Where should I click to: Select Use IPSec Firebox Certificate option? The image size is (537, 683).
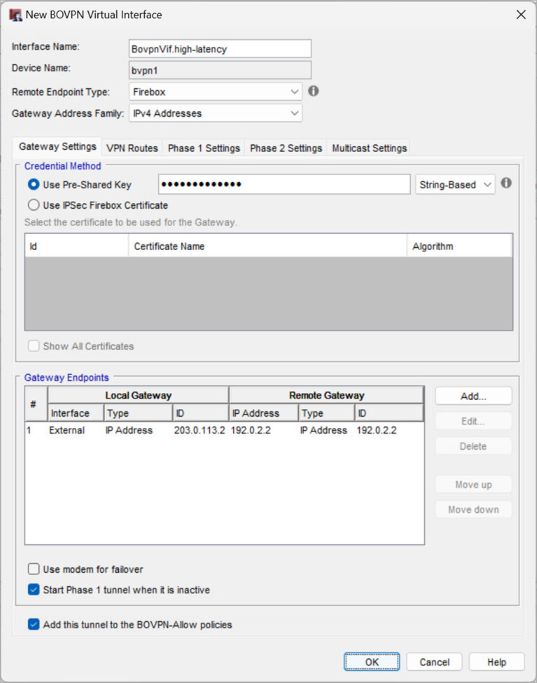pyautogui.click(x=34, y=205)
